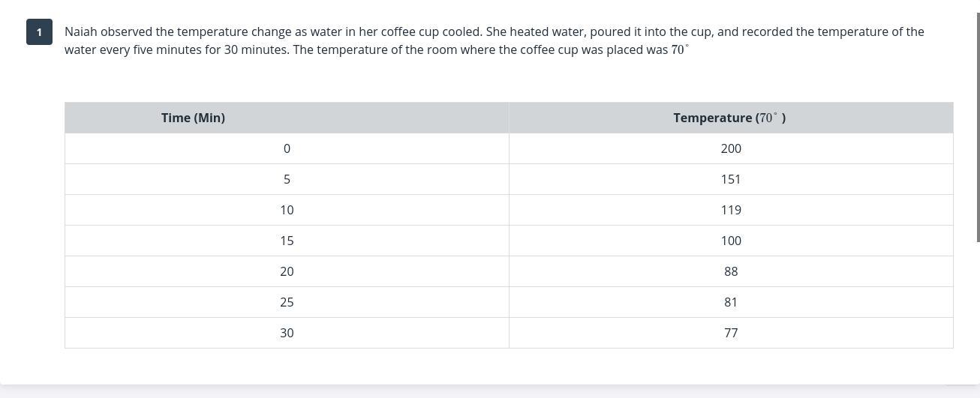Pick the time cell showing 15
This screenshot has height=398, width=980.
[x=287, y=241]
